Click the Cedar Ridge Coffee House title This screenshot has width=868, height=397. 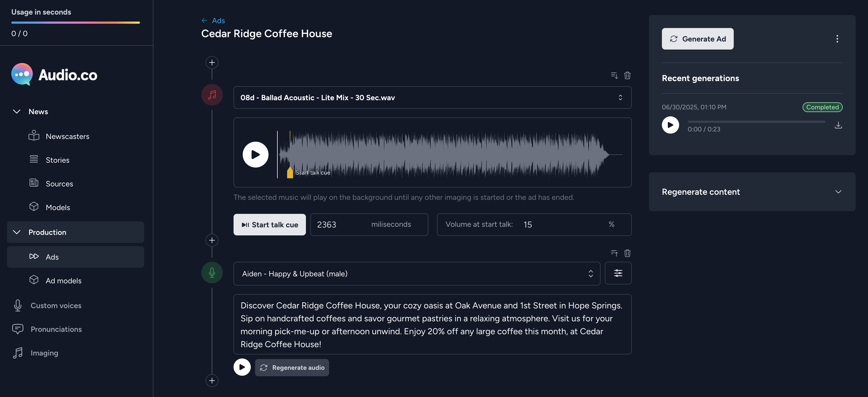(x=267, y=33)
